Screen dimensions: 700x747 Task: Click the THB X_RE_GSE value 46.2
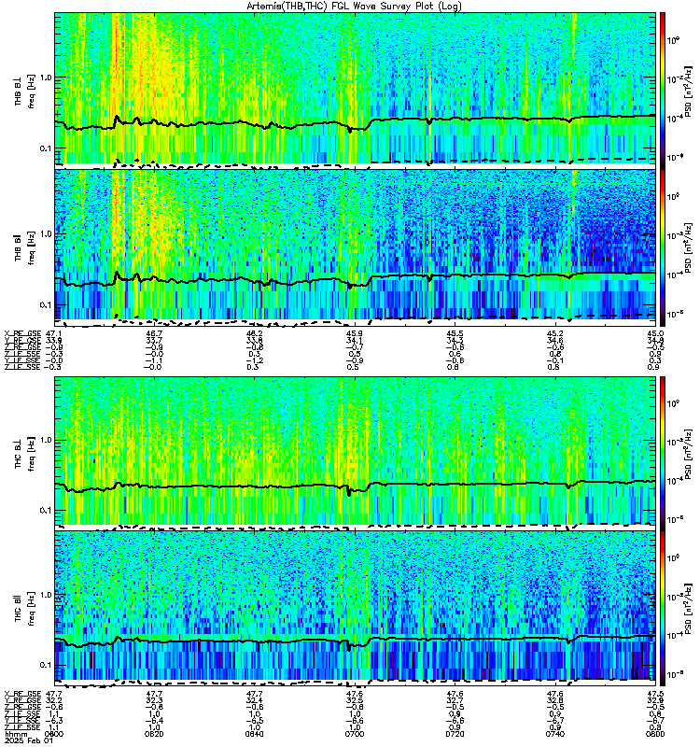[254, 333]
